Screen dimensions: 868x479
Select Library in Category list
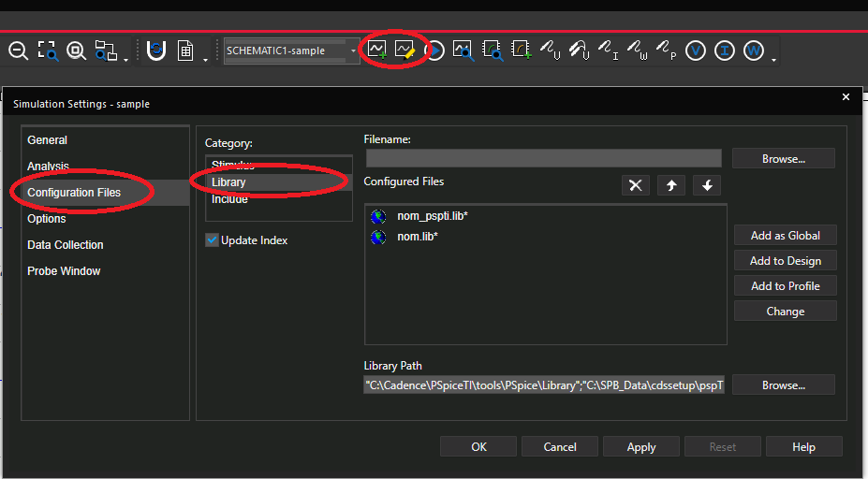[279, 182]
